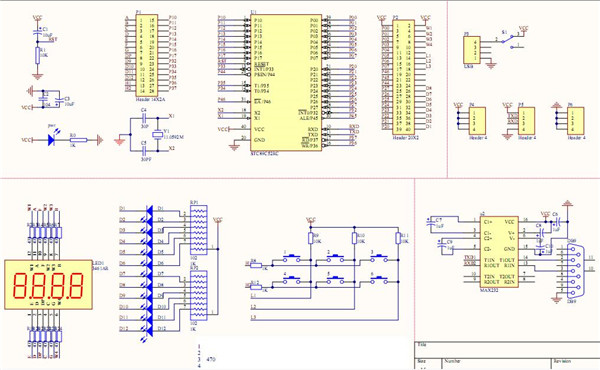The image size is (600, 370).
Task: Click the 'Title' field in title block
Action: click(422, 344)
